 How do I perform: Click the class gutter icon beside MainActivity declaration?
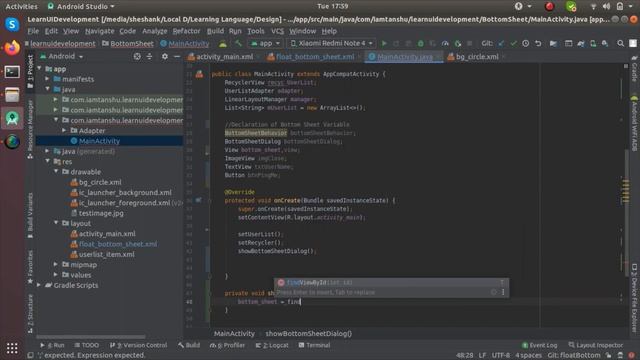coord(199,74)
